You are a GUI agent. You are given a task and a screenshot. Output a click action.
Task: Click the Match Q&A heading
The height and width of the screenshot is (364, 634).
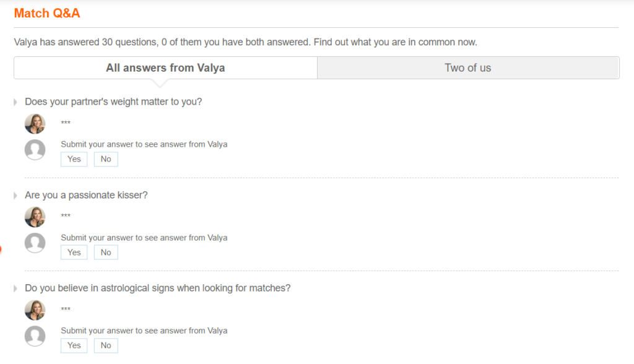[46, 13]
